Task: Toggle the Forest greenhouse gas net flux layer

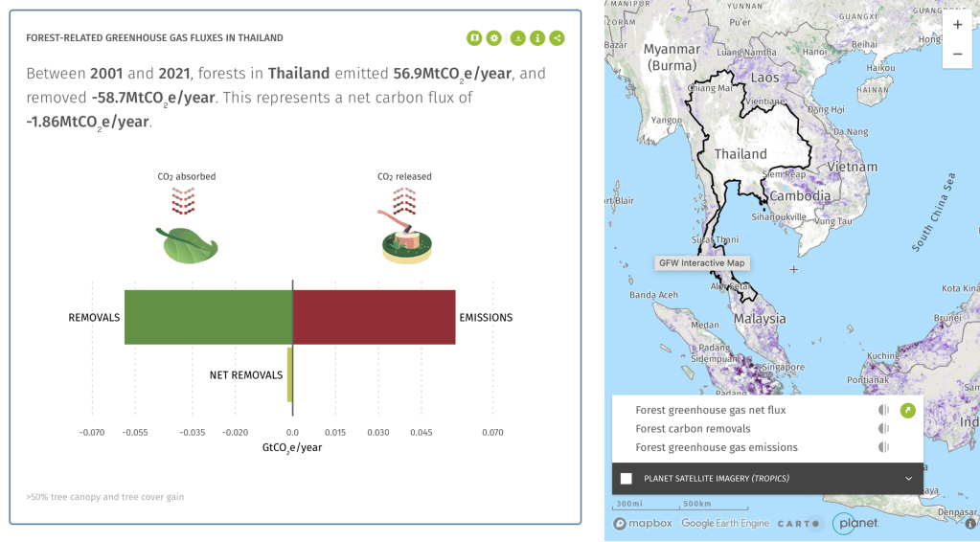Action: coord(883,411)
